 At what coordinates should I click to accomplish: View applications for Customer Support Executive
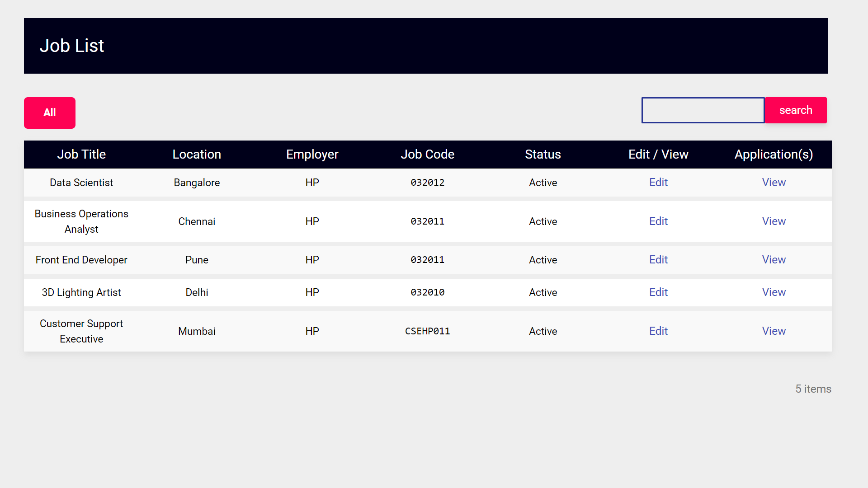click(x=774, y=331)
